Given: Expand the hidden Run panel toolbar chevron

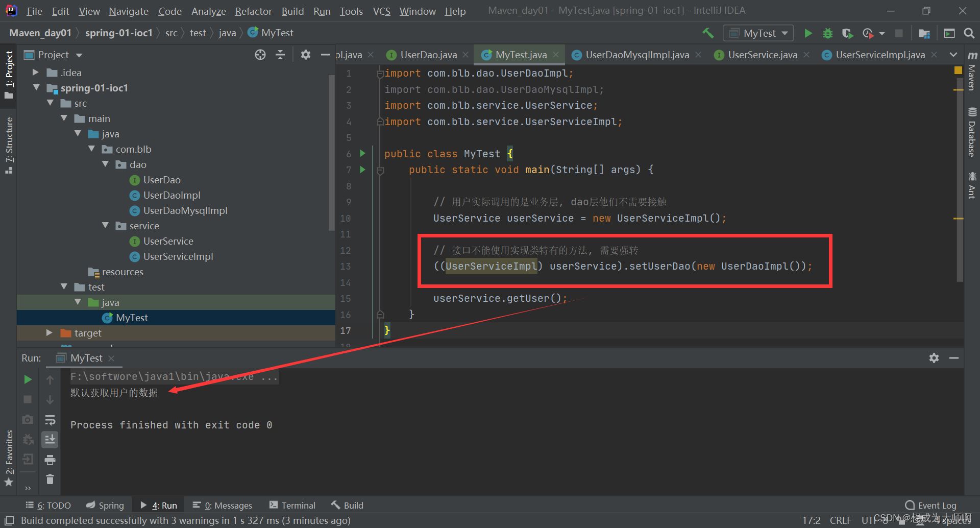Looking at the screenshot, I should [28, 488].
